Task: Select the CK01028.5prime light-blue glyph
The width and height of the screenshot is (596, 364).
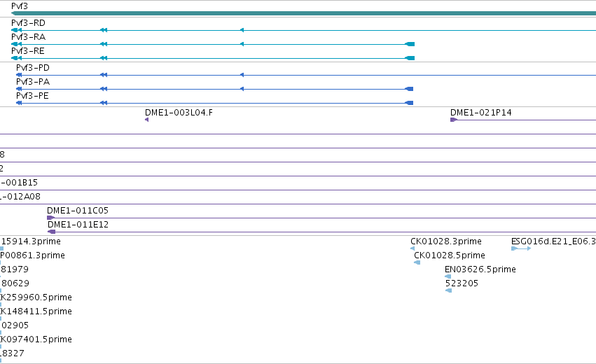Action: tap(417, 262)
